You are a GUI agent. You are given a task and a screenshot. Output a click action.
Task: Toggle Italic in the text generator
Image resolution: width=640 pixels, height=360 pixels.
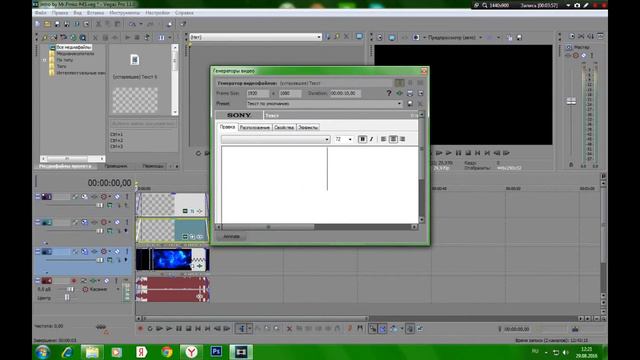click(371, 139)
